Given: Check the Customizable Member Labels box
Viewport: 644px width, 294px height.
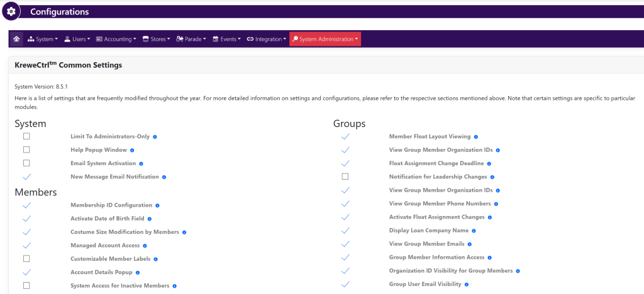Looking at the screenshot, I should click(x=26, y=259).
